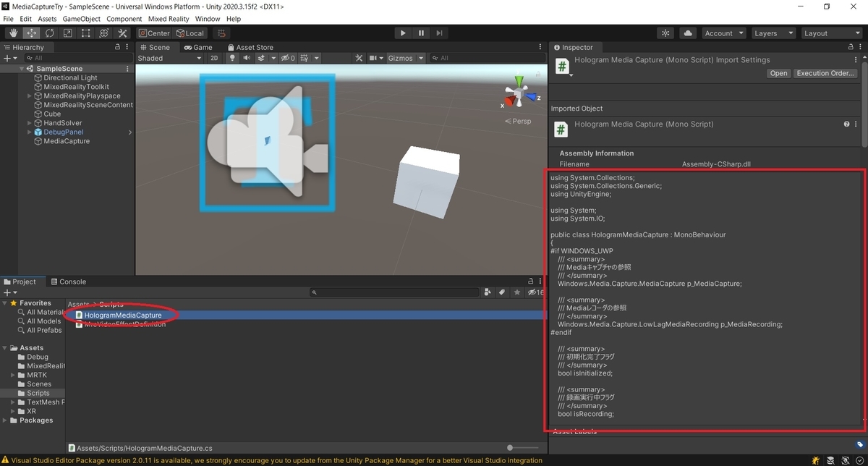Open the Shaded draw mode dropdown
The image size is (868, 466).
pyautogui.click(x=169, y=58)
